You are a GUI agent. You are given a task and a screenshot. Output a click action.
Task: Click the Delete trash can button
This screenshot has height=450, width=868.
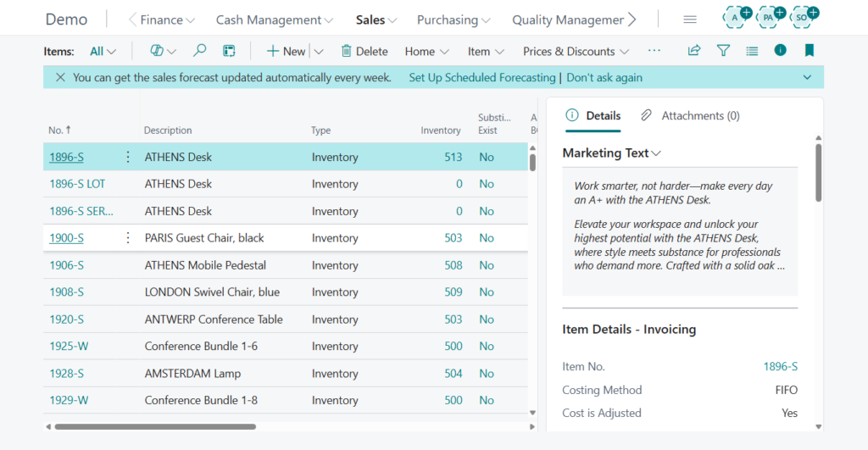364,51
